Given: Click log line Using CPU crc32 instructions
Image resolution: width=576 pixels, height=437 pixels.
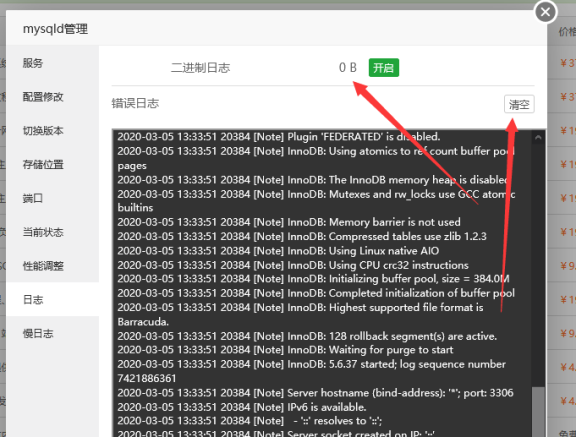Looking at the screenshot, I should pyautogui.click(x=293, y=265).
